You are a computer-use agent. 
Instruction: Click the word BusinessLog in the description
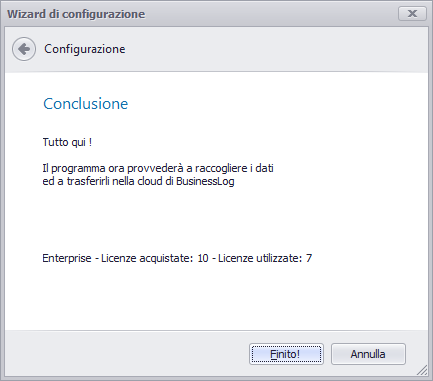click(x=205, y=181)
